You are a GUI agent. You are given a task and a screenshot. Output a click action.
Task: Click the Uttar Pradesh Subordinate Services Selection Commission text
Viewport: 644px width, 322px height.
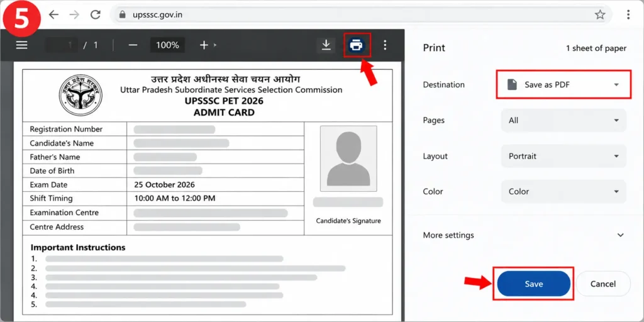click(231, 89)
